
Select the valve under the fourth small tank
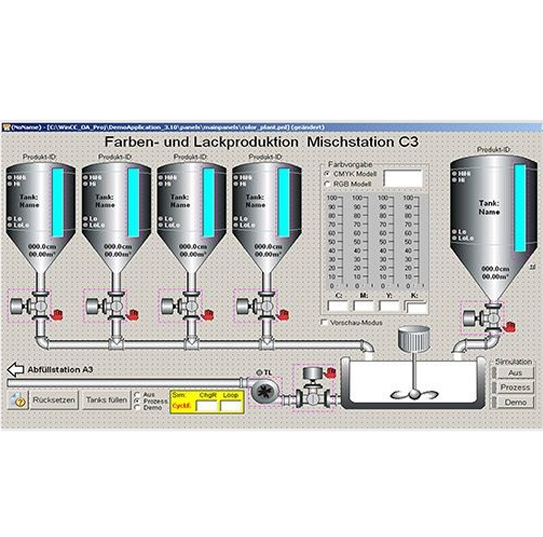pyautogui.click(x=255, y=306)
